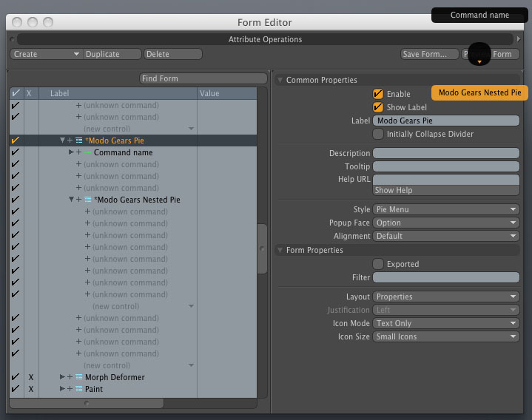Click the plus icon next to Command name
Screen dimensions: 532x420
[78, 152]
